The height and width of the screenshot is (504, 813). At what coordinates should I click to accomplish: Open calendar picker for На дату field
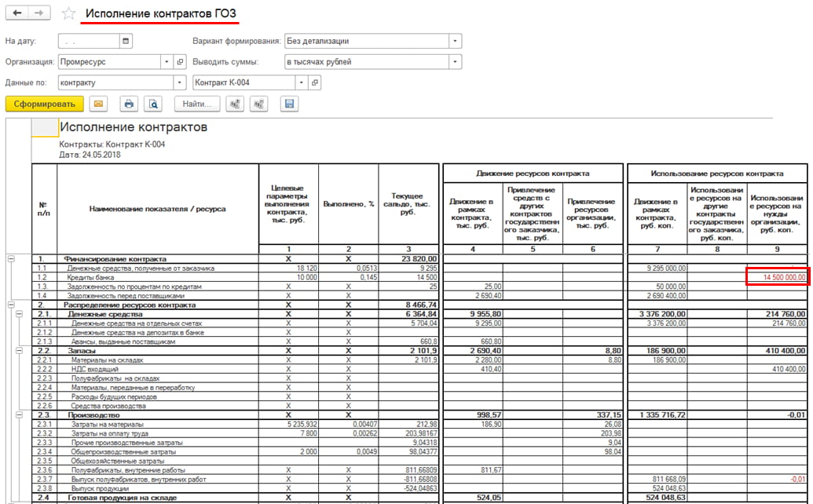pyautogui.click(x=126, y=41)
